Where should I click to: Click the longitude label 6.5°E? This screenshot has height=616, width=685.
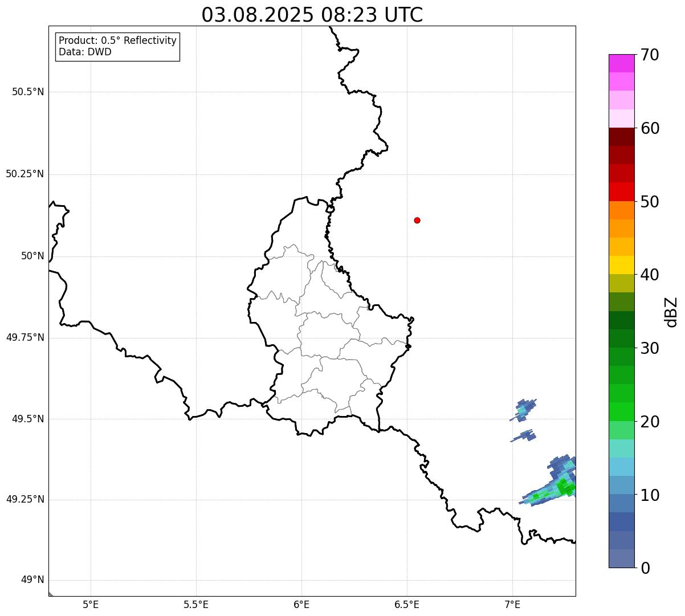(407, 604)
